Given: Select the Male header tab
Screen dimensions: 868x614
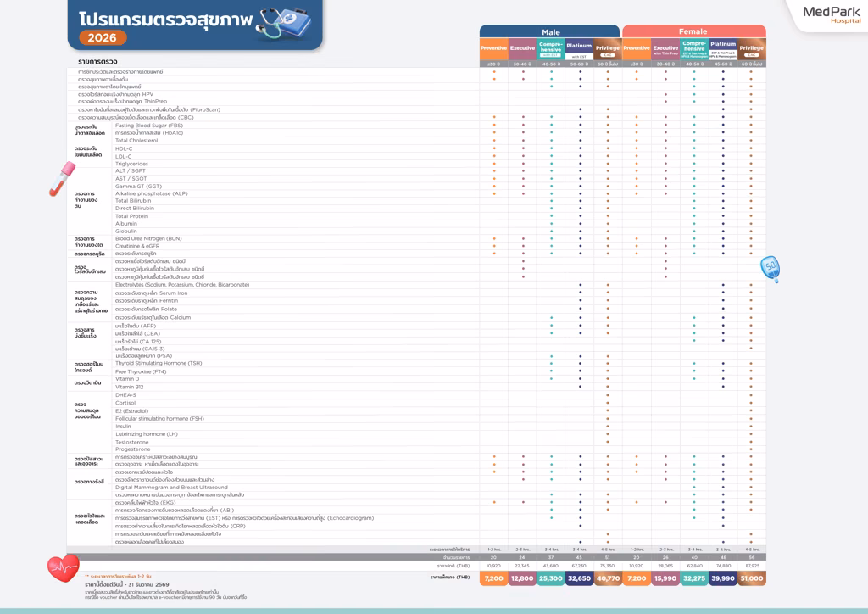Looking at the screenshot, I should pyautogui.click(x=549, y=31).
